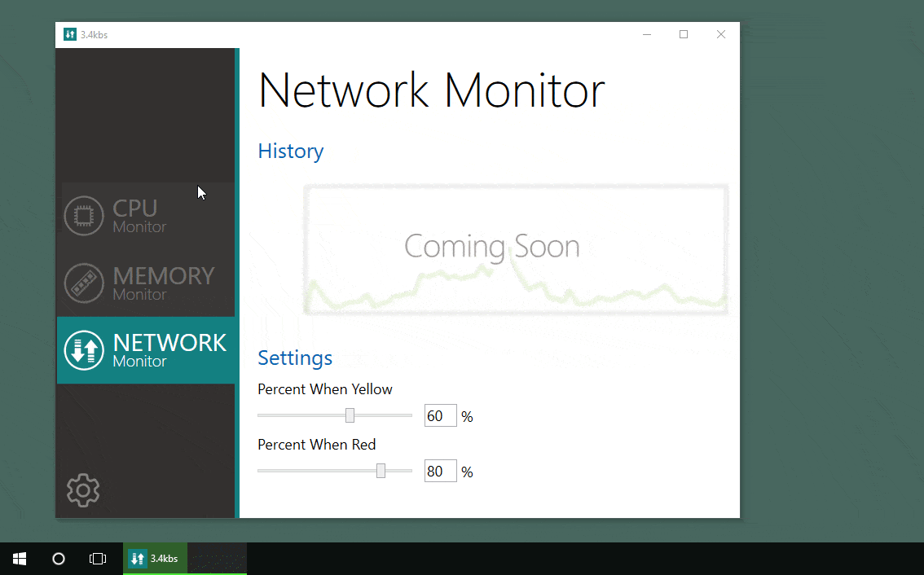Minimize the Network Monitor window
The width and height of the screenshot is (924, 575).
(646, 34)
